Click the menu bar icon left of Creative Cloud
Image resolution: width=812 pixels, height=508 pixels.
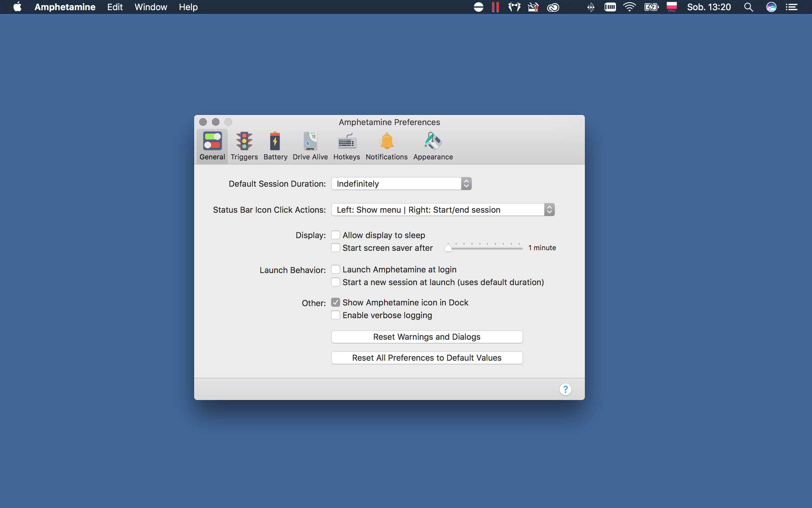tap(533, 7)
